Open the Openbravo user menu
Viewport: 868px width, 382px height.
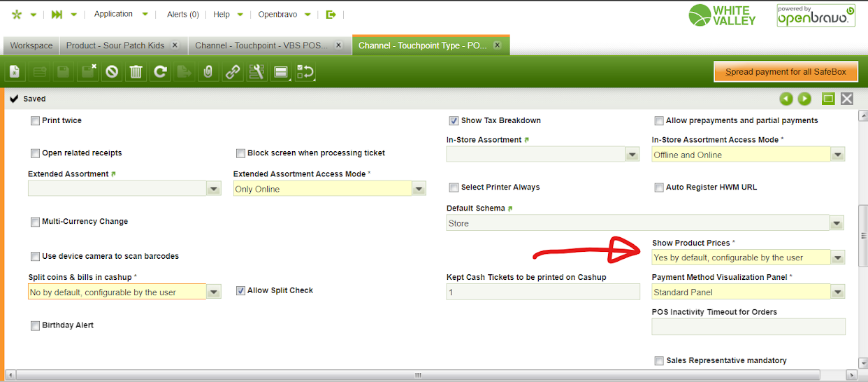click(x=277, y=14)
